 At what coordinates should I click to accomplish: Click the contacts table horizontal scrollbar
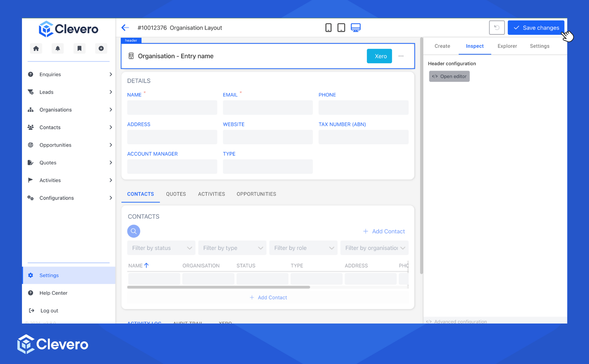pos(218,287)
